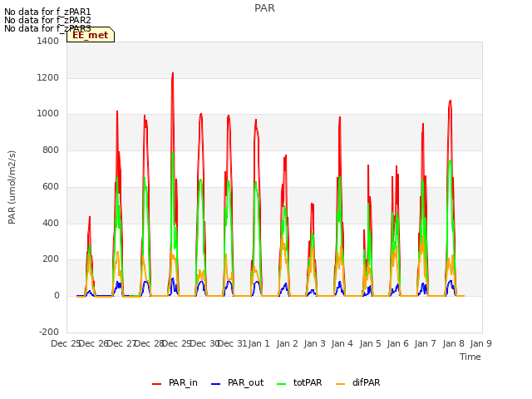Click the Time x-axis title
Viewport: 532px width, 399px height.
click(470, 357)
